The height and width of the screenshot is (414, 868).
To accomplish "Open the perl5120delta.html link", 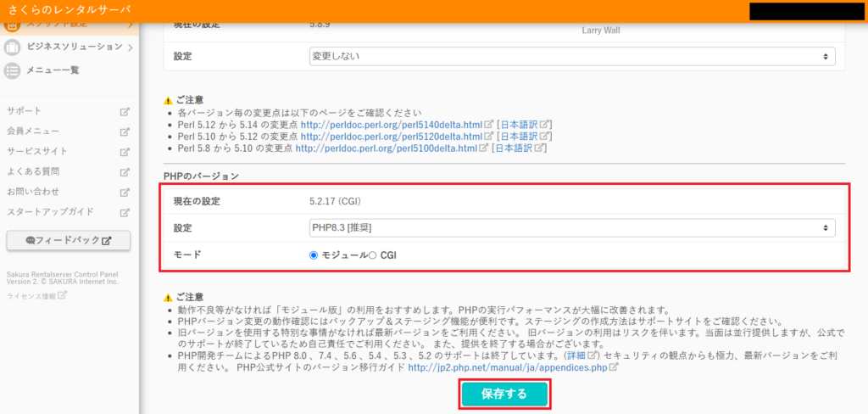I will click(x=392, y=136).
